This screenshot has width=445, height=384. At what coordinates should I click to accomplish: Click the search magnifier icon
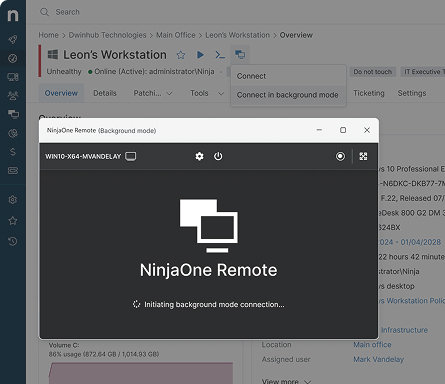pos(44,12)
